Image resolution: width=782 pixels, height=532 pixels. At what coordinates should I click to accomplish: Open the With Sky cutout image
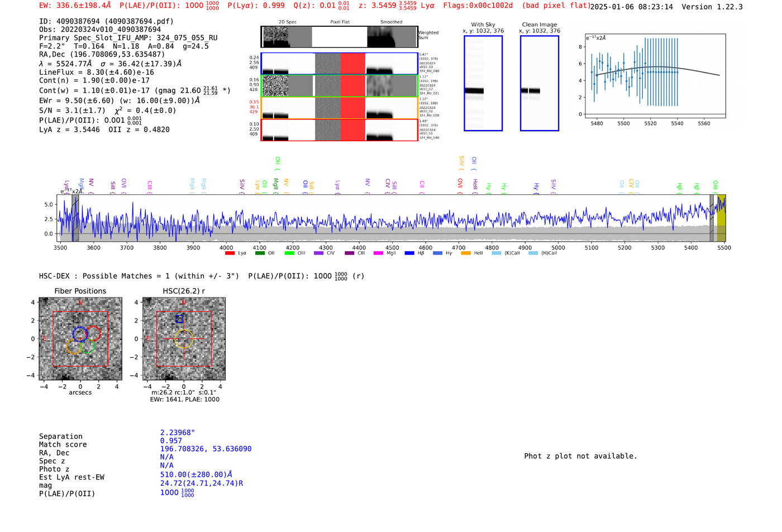[483, 83]
